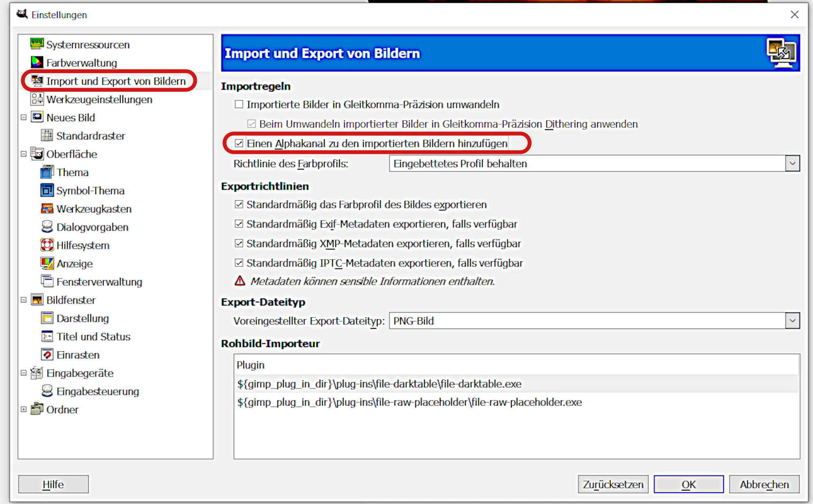Click the Werkzeugkasten toolbox icon
The width and height of the screenshot is (813, 504).
coord(47,208)
